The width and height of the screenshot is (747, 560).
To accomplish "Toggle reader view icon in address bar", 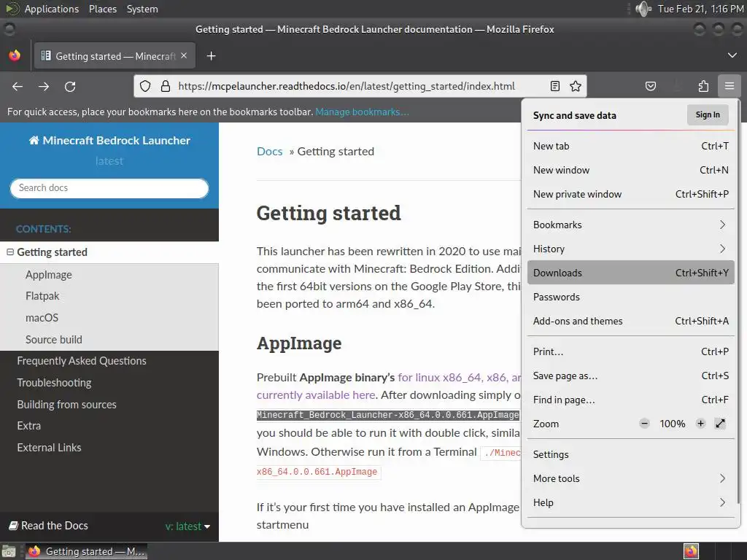I will pyautogui.click(x=555, y=86).
